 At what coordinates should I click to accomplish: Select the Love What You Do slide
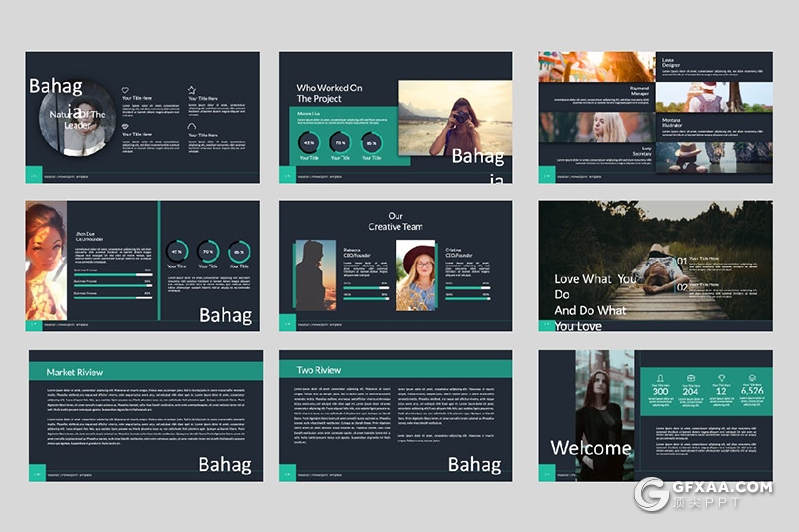click(655, 266)
